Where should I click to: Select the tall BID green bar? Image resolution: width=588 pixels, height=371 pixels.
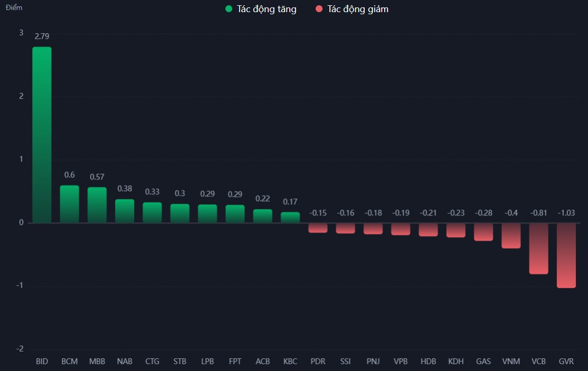pyautogui.click(x=42, y=135)
